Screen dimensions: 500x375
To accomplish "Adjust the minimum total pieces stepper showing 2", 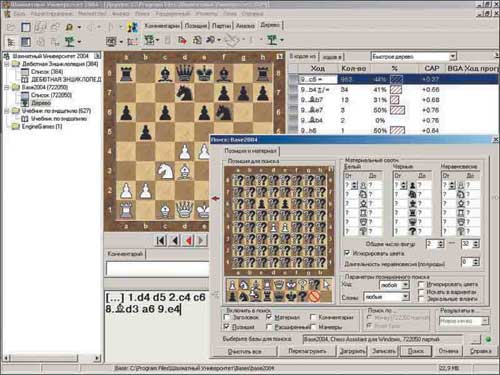I will click(441, 244).
